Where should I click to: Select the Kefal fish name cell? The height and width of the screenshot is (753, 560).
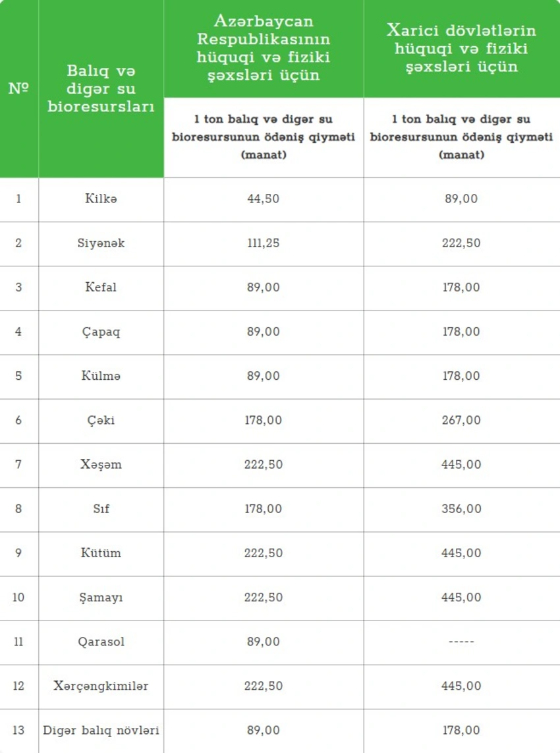101,287
